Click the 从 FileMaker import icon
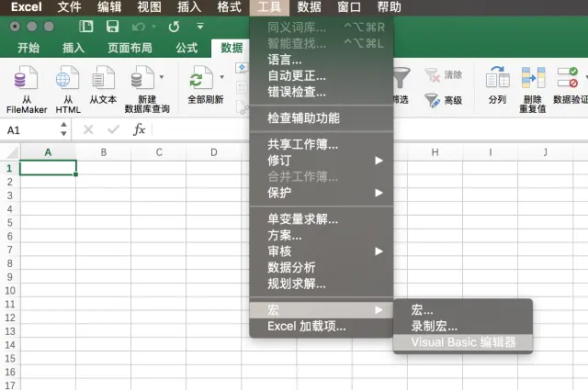 coord(26,78)
